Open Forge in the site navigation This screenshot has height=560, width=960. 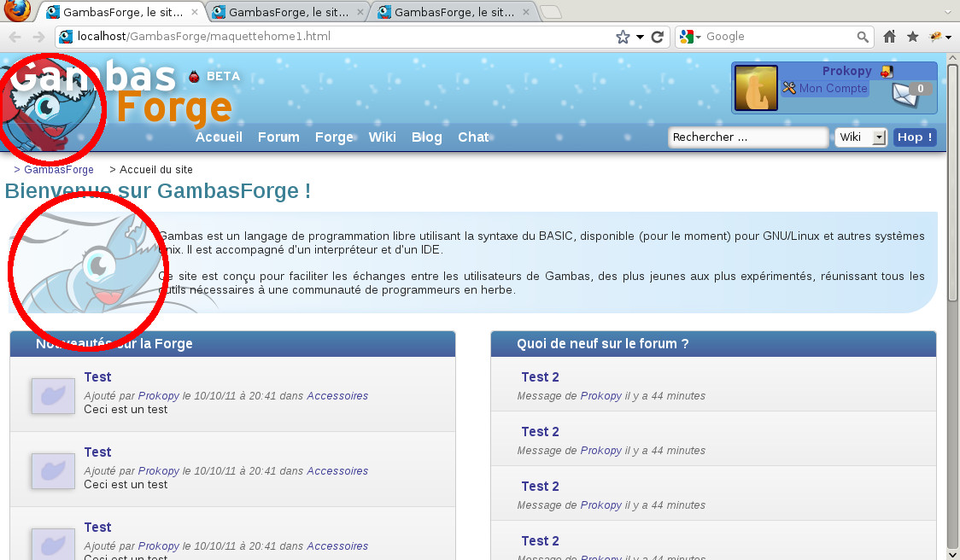click(334, 137)
